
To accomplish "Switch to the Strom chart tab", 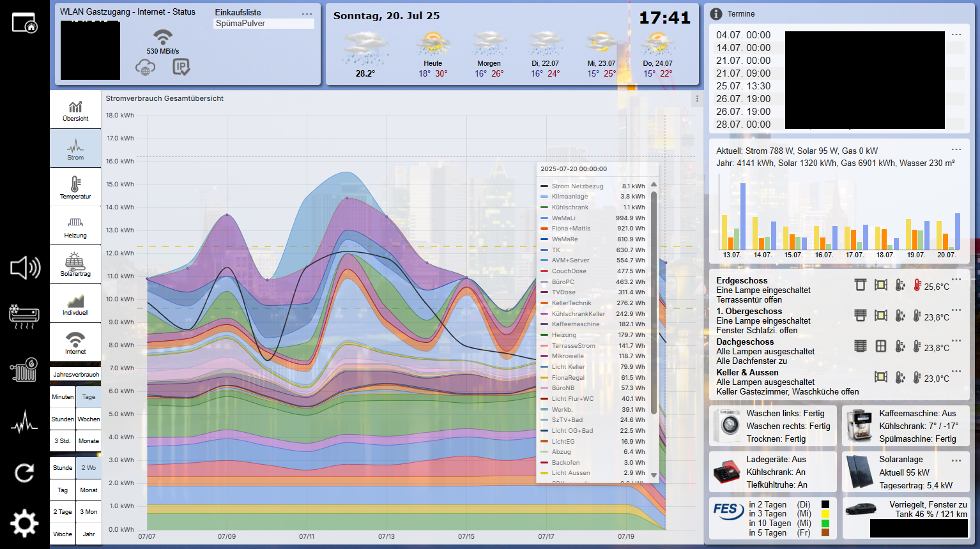I will coord(75,149).
